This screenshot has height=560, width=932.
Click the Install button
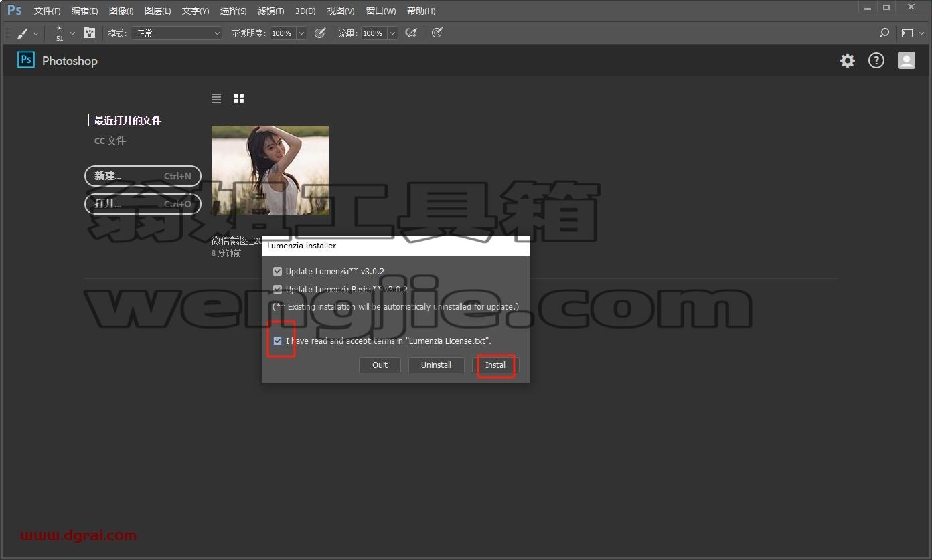click(496, 365)
